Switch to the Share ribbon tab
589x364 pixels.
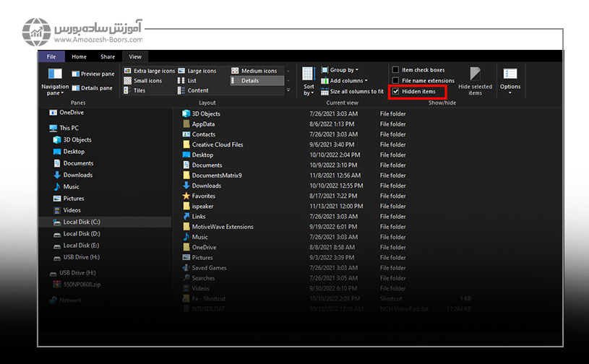click(108, 56)
